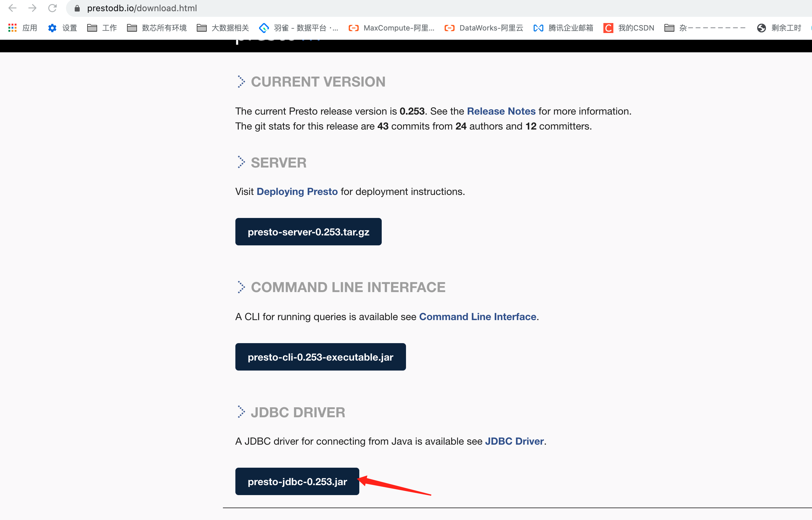Open the 羽雀 - 数据平台 bookmark
812x520 pixels.
(x=299, y=28)
